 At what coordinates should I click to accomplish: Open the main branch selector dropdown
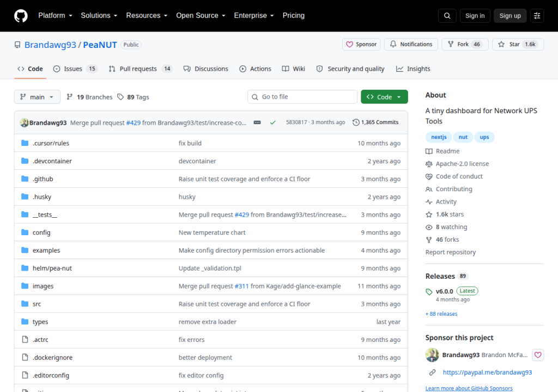pos(37,97)
